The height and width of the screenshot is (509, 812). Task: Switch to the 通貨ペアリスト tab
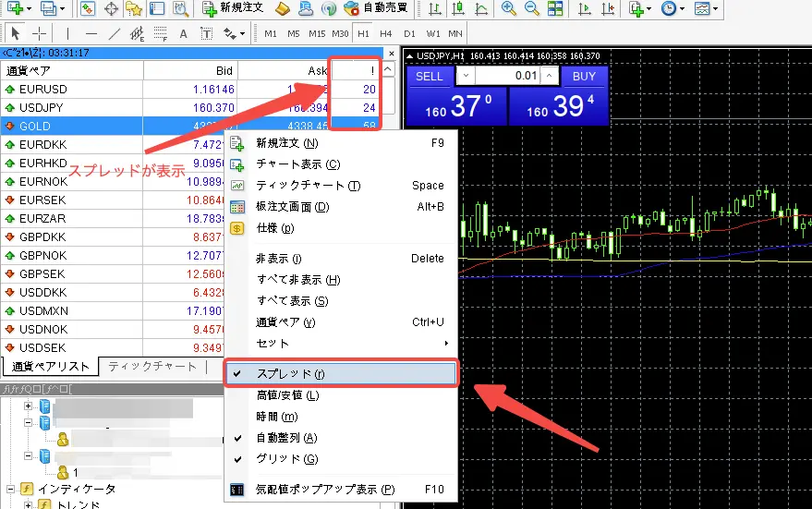click(50, 366)
